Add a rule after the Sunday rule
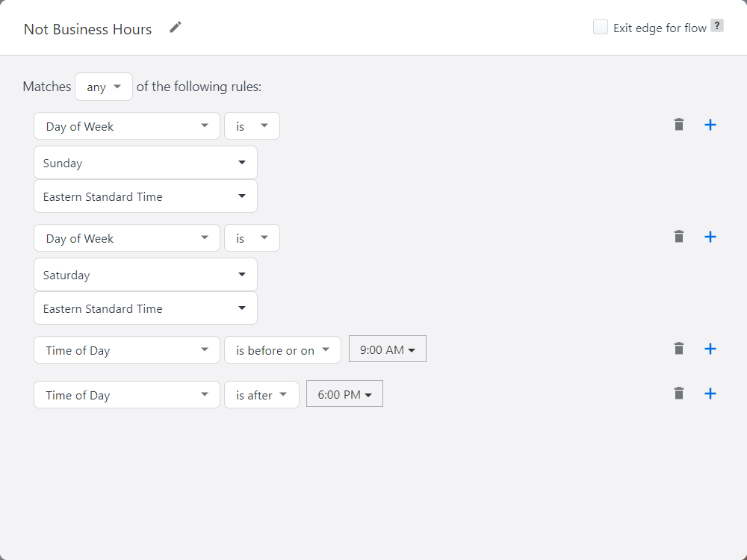 pos(710,125)
